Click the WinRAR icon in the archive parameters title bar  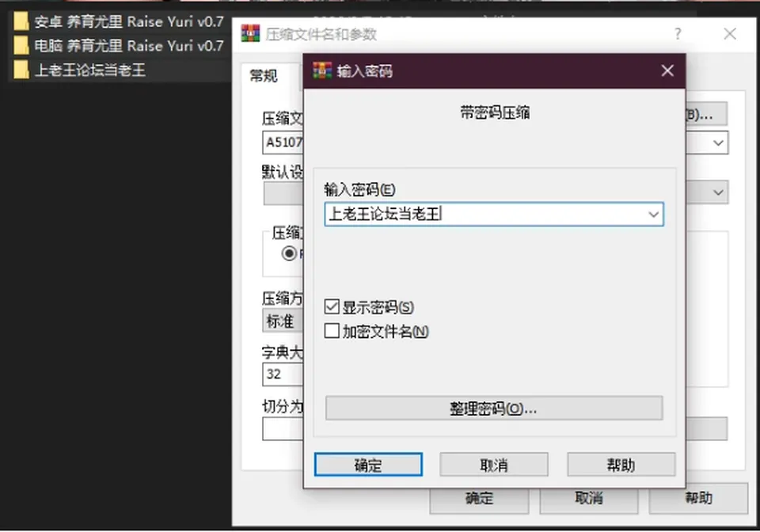251,33
